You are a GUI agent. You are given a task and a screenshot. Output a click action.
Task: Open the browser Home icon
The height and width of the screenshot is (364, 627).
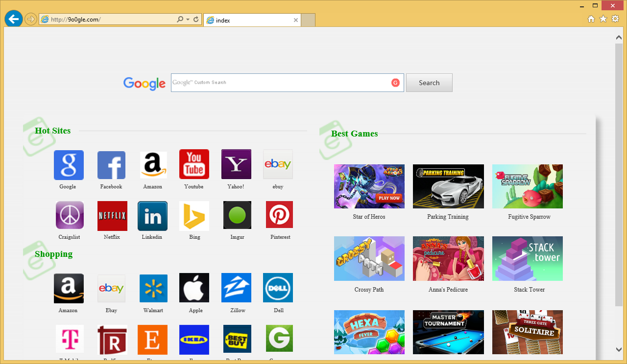[591, 19]
